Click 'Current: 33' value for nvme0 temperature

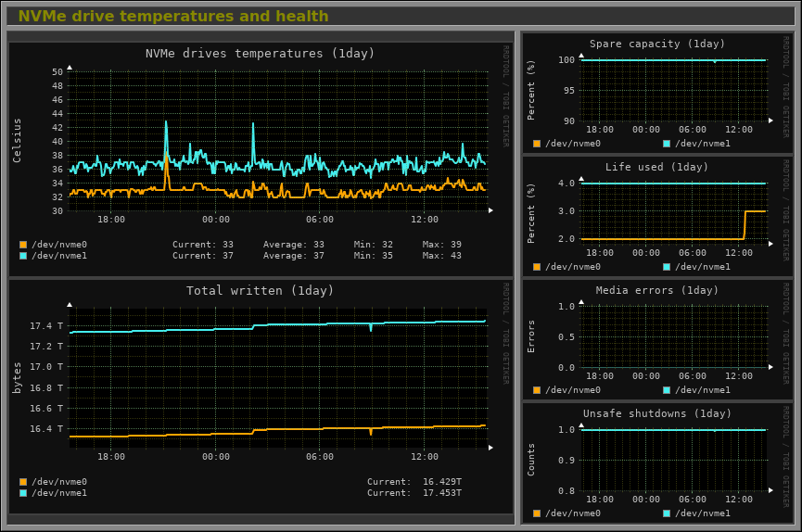202,245
